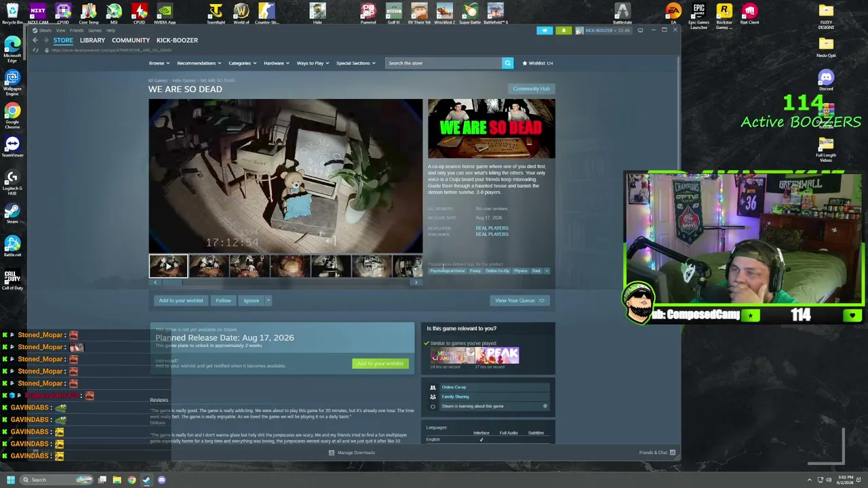The image size is (868, 488).
Task: Click View Your Queue button
Action: point(519,300)
